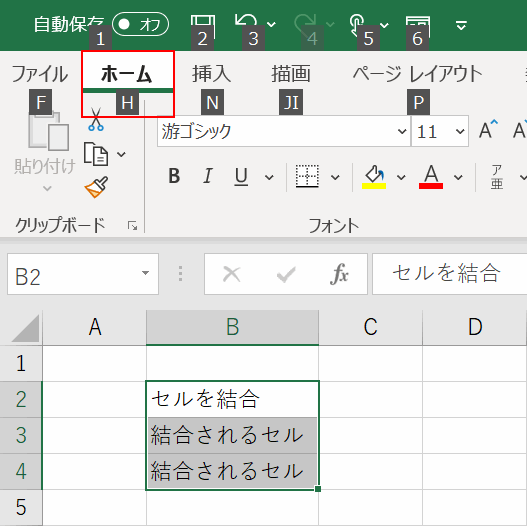This screenshot has height=526, width=527.
Task: Expand the 貼り付け dropdown arrow
Action: pos(47,188)
